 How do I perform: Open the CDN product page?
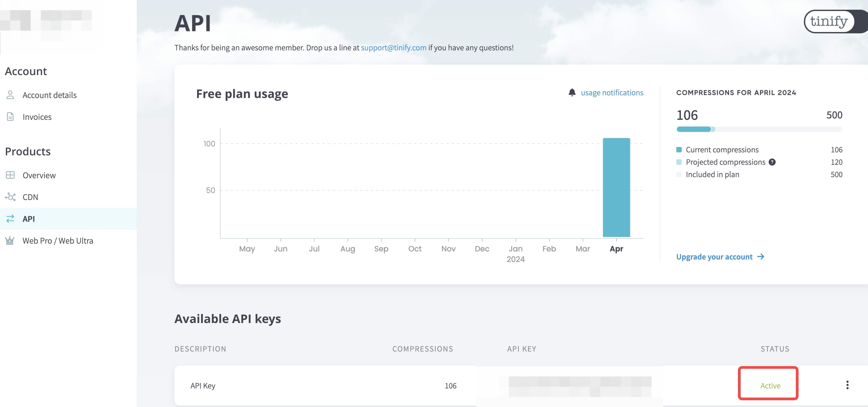(x=30, y=197)
